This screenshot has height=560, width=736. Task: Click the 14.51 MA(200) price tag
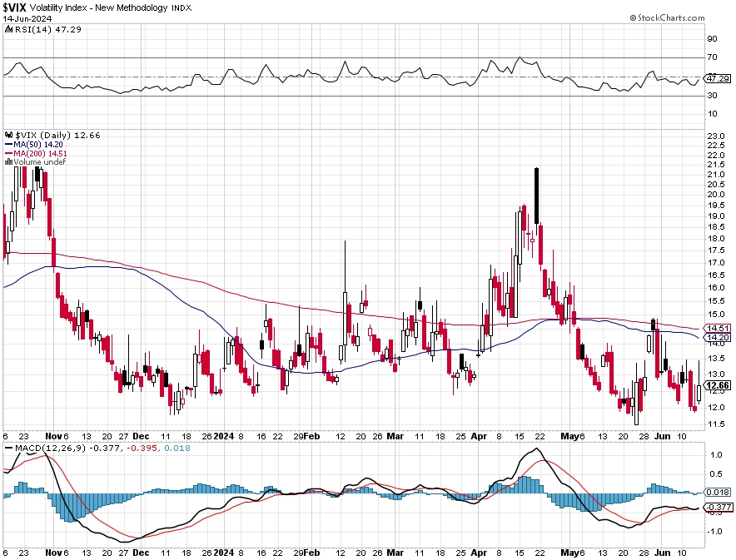(718, 329)
